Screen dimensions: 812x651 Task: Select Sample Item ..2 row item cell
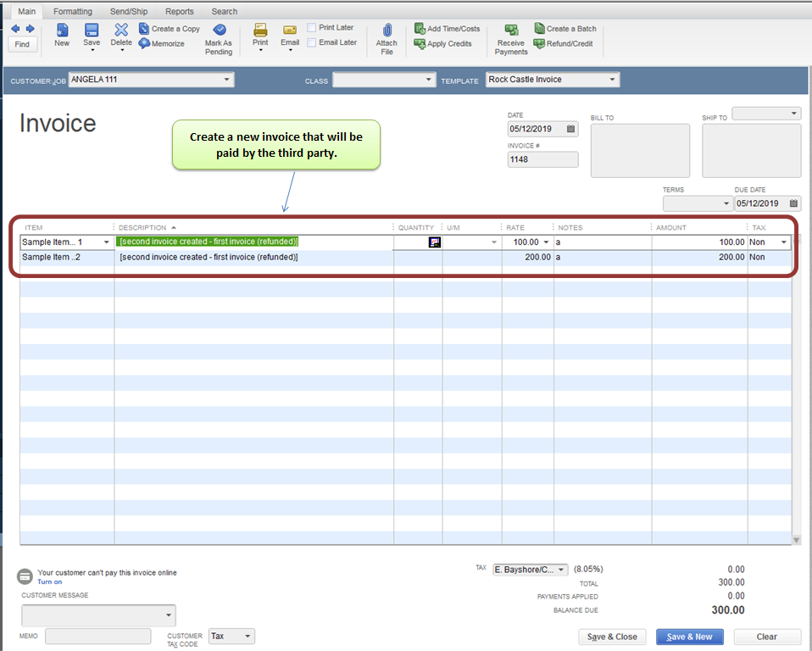click(67, 258)
